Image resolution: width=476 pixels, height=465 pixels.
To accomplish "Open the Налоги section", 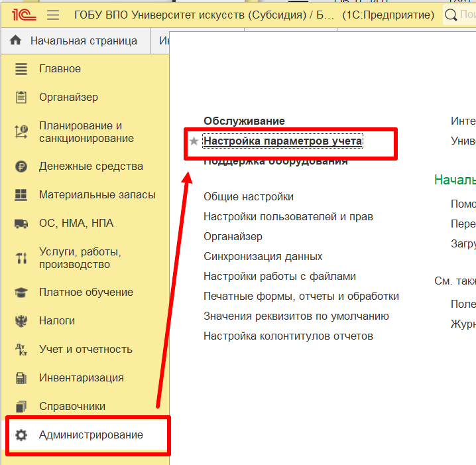I will [x=56, y=321].
